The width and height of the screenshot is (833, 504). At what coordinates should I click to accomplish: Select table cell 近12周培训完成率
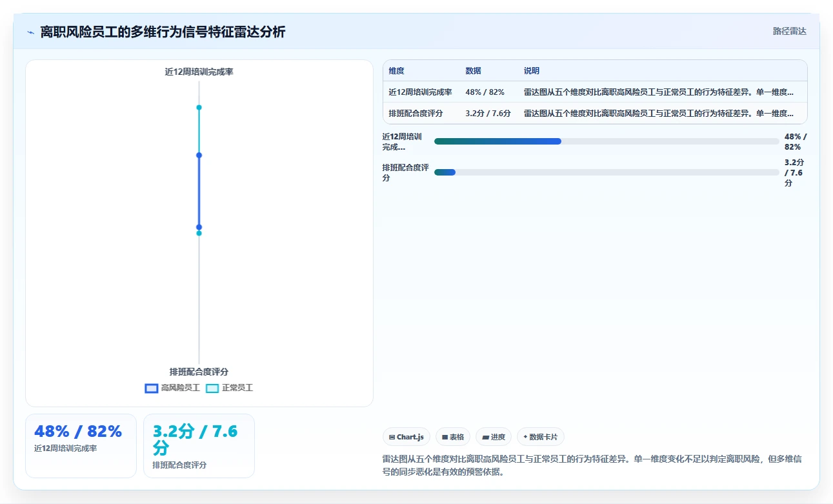[420, 92]
